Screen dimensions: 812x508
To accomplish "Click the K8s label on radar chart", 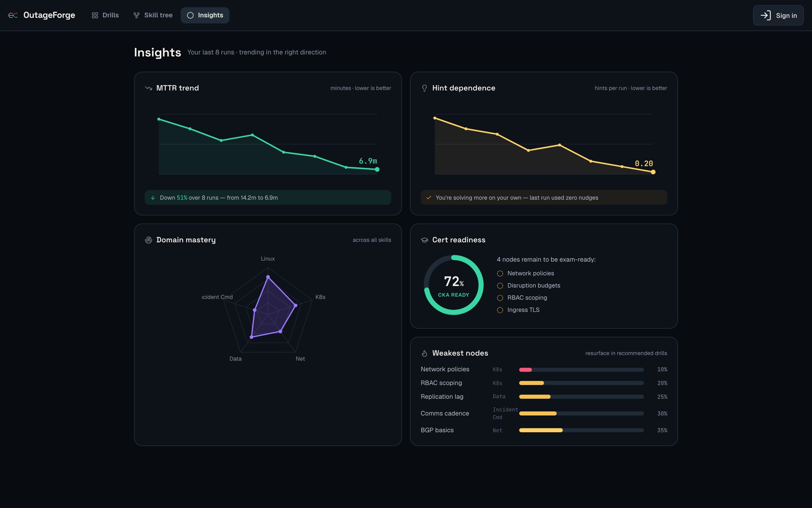I will tap(320, 297).
